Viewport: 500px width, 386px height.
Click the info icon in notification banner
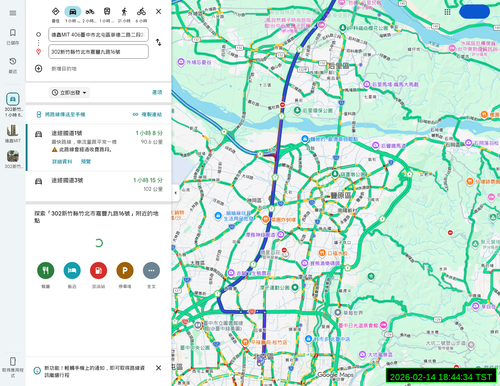point(37,371)
